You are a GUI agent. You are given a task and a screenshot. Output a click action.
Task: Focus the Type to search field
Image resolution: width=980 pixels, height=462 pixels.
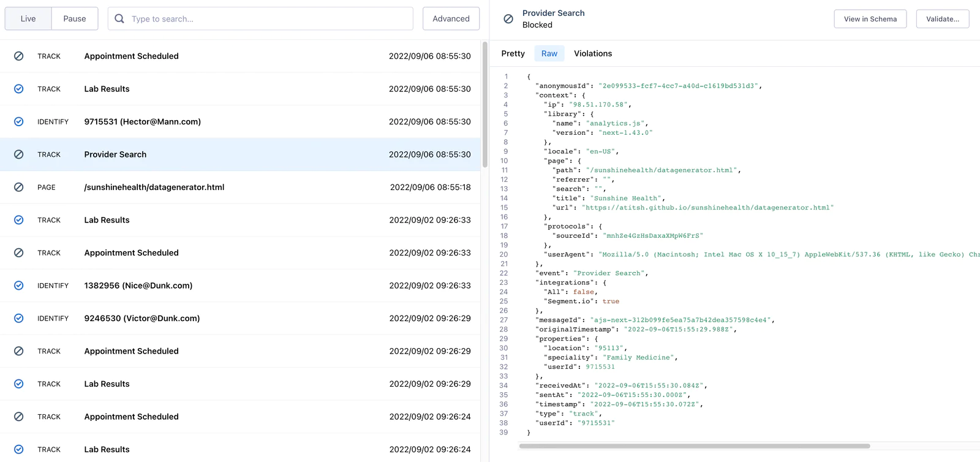coord(269,19)
